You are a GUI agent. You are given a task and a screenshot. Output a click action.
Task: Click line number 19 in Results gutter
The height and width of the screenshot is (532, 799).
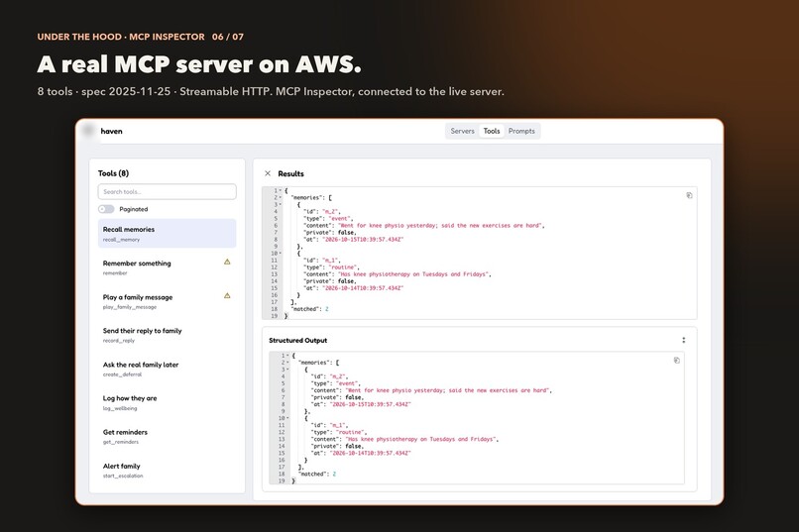coord(275,316)
